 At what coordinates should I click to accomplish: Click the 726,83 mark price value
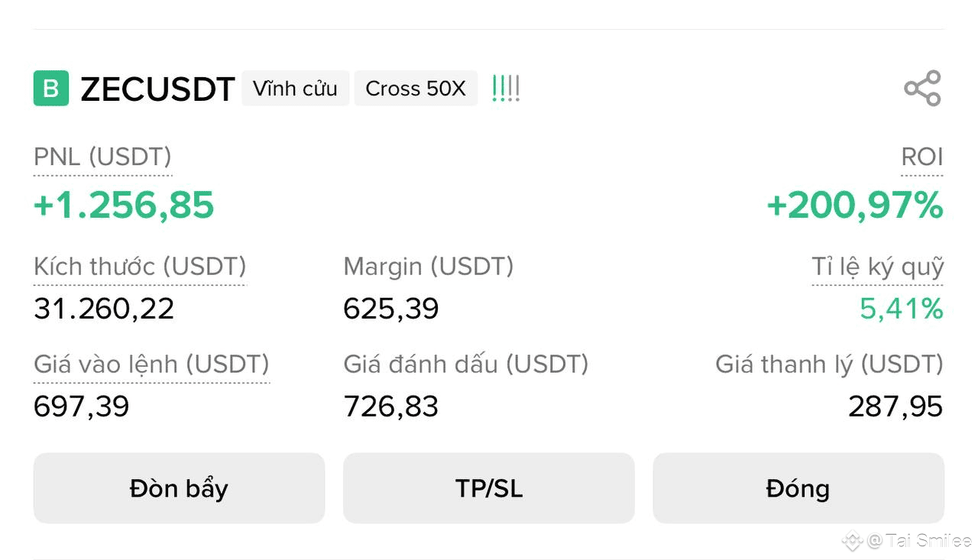tap(391, 406)
